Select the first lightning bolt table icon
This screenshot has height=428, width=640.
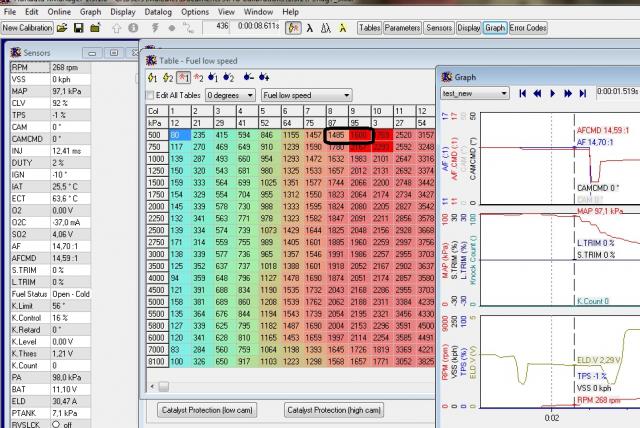[151, 76]
